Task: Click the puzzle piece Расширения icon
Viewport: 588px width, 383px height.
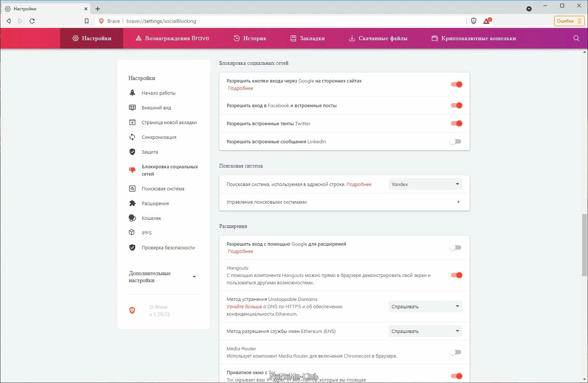Action: 132,203
